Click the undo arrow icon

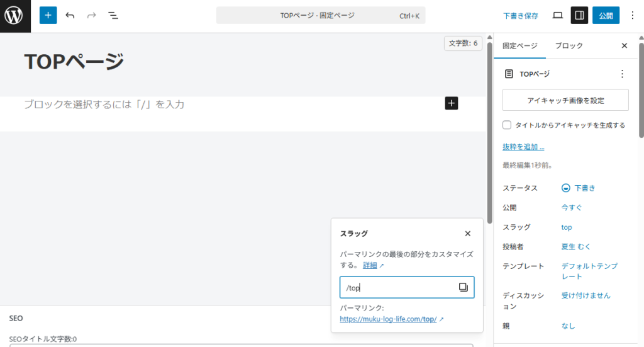(x=70, y=15)
